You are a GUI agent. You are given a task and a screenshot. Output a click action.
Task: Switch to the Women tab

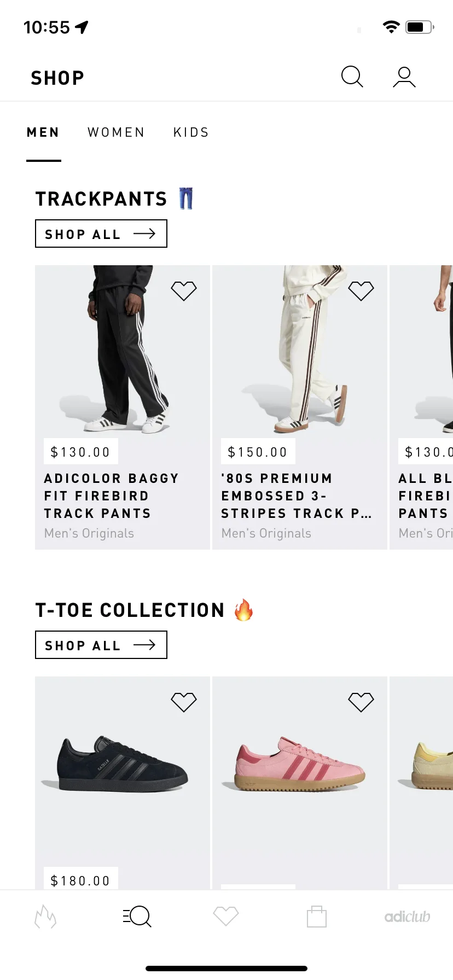coord(116,132)
